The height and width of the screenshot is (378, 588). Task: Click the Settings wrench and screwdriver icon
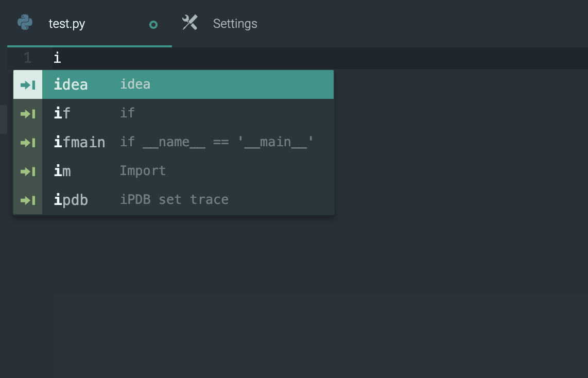(x=190, y=23)
